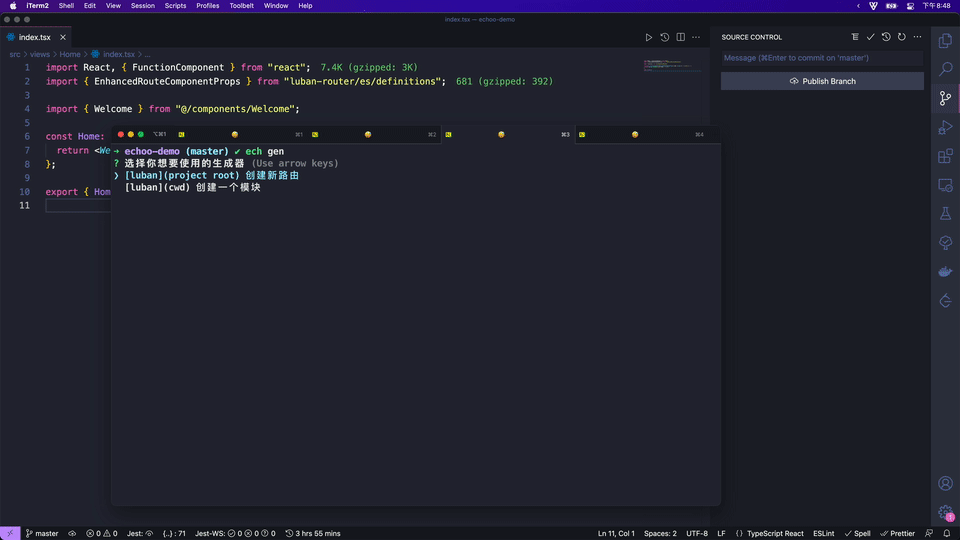The width and height of the screenshot is (960, 540).
Task: Open the Run and Debug view
Action: (945, 127)
